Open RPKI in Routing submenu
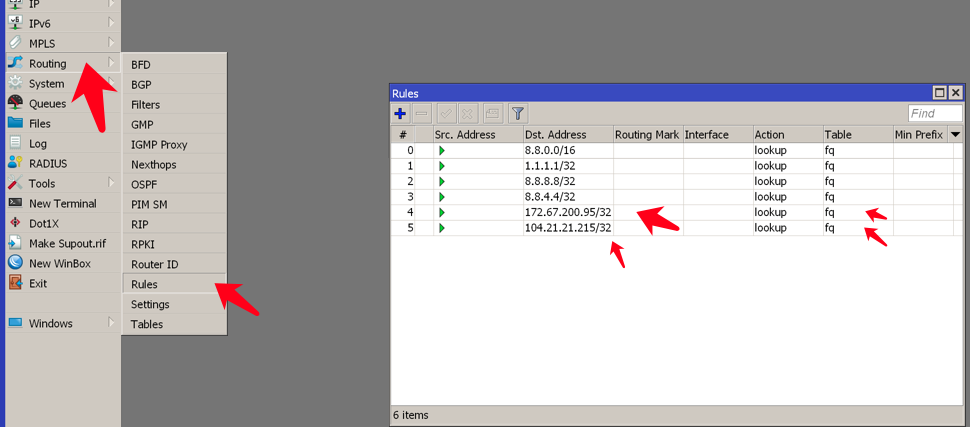 (x=174, y=244)
